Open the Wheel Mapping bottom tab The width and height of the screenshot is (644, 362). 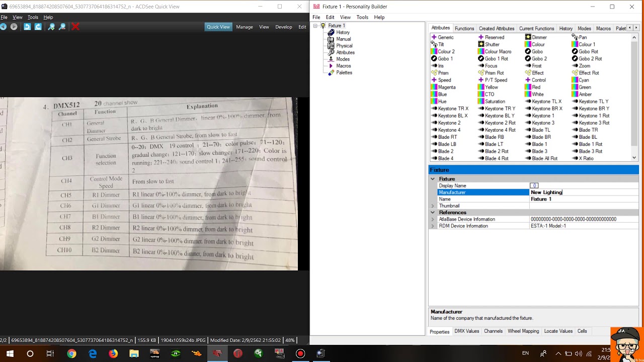pyautogui.click(x=523, y=331)
